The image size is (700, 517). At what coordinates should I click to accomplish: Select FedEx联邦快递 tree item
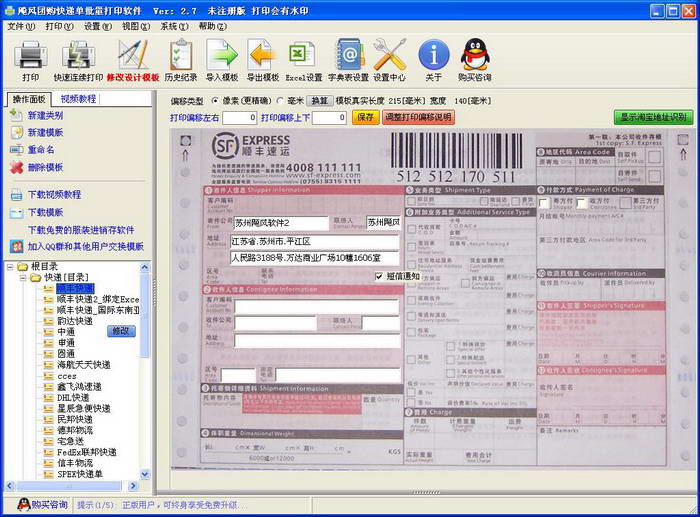click(x=87, y=452)
